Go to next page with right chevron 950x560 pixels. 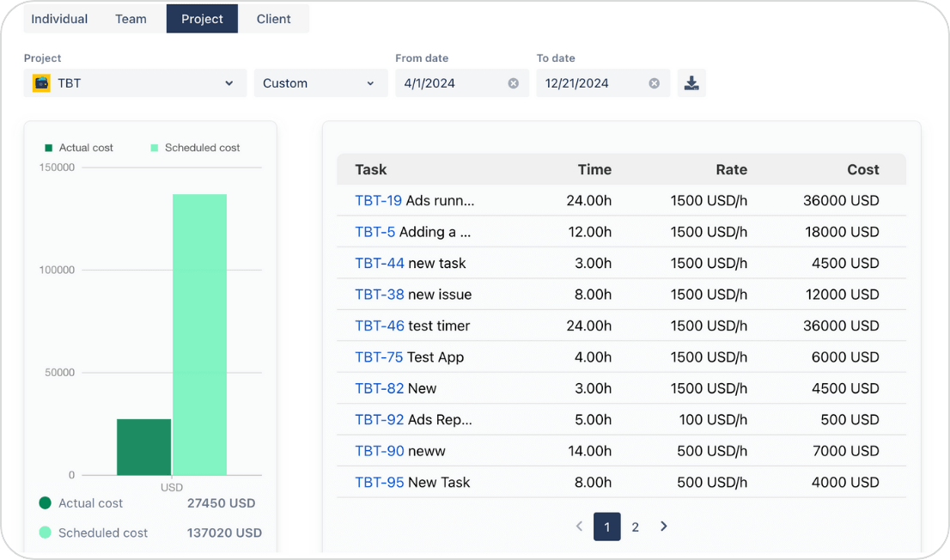coord(663,527)
